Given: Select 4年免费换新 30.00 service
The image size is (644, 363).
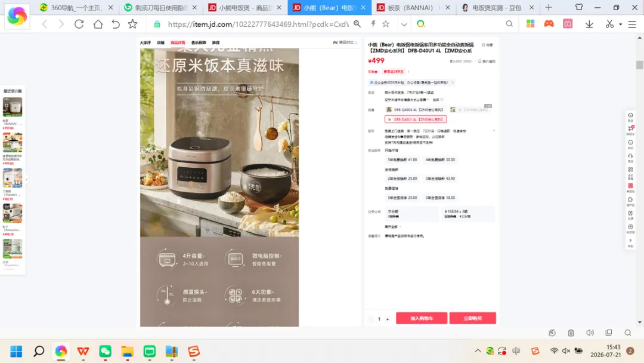Looking at the screenshot, I should coord(440,159).
